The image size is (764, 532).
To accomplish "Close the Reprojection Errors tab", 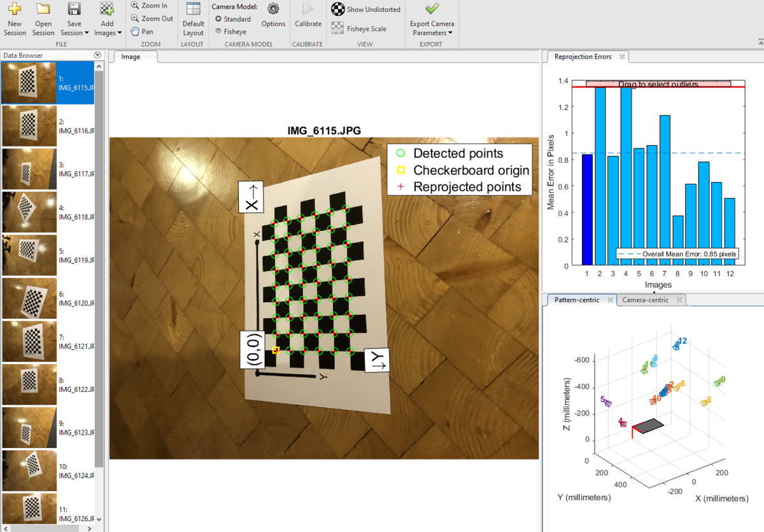I will tap(622, 57).
